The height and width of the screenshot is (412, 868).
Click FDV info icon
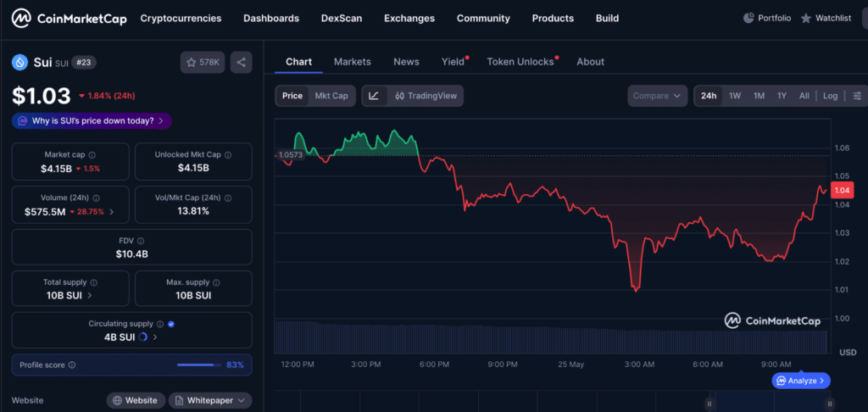click(141, 242)
